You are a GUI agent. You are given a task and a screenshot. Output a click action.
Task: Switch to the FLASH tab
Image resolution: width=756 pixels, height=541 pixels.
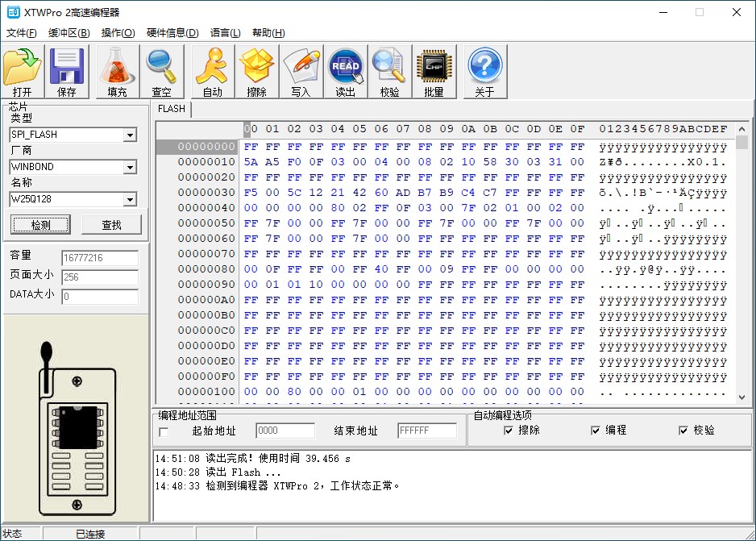171,109
